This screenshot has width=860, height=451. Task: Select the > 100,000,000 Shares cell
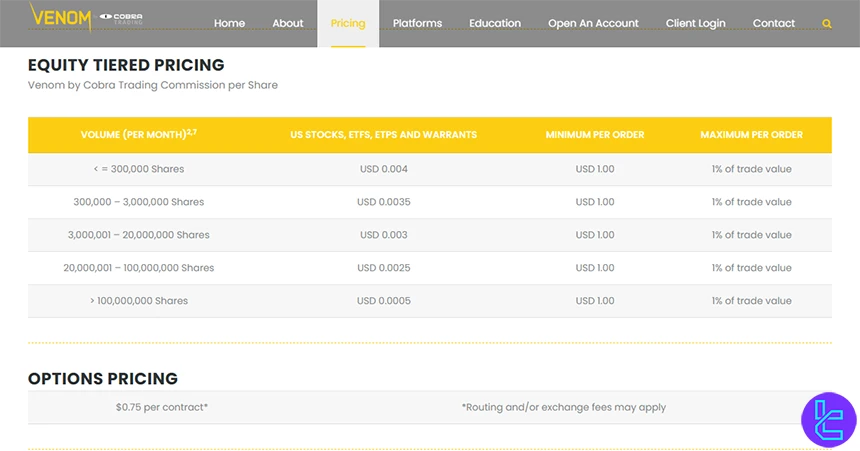(139, 301)
